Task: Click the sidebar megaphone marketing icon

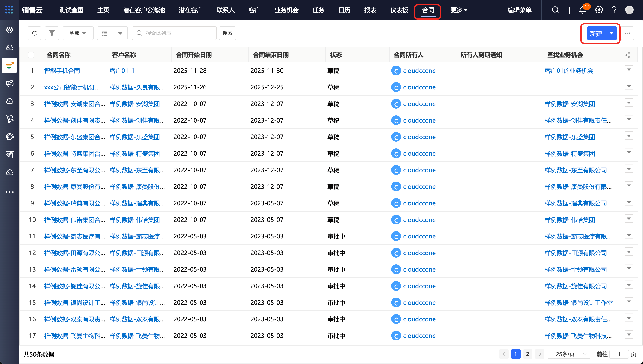Action: (10, 83)
